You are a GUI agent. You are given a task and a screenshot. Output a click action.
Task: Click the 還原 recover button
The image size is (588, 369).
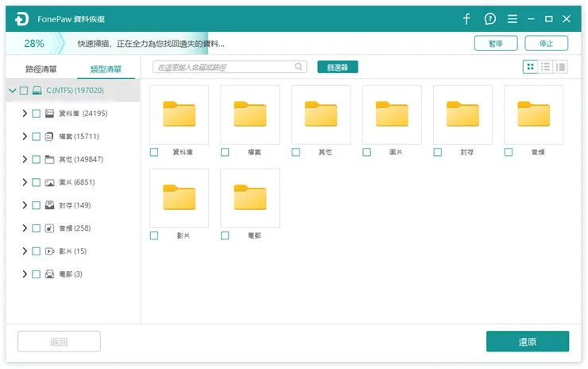pyautogui.click(x=528, y=342)
